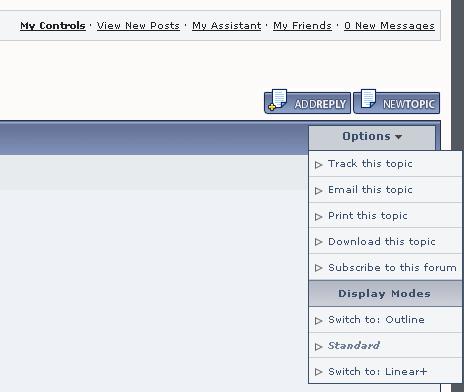This screenshot has width=464, height=392.
Task: Click the page icon on ADDREPLY button
Action: [278, 99]
